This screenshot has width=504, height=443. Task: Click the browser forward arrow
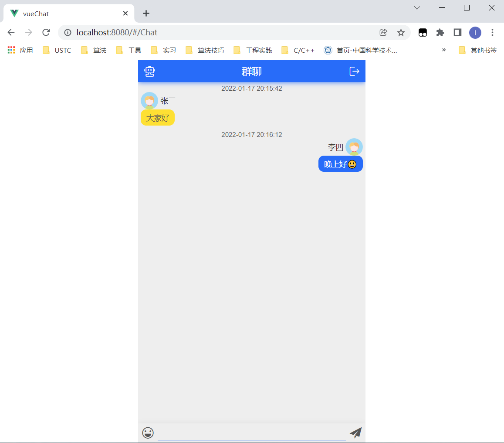click(x=29, y=32)
